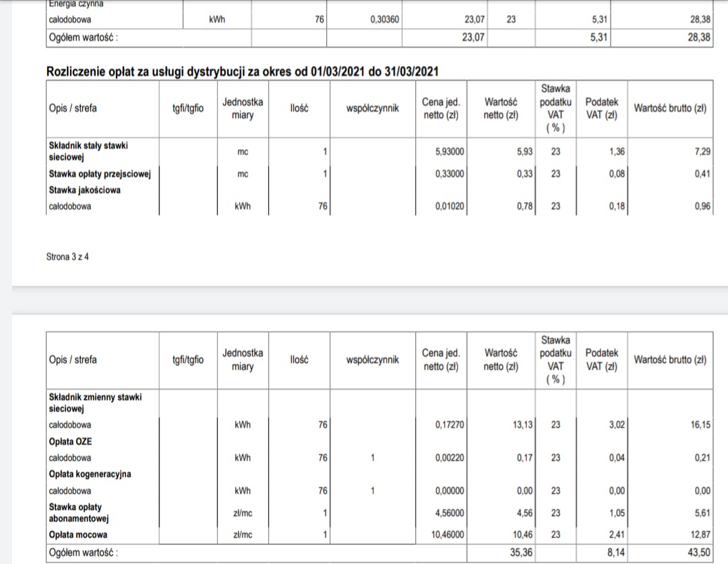Click VAT amount '0,18'

(617, 206)
